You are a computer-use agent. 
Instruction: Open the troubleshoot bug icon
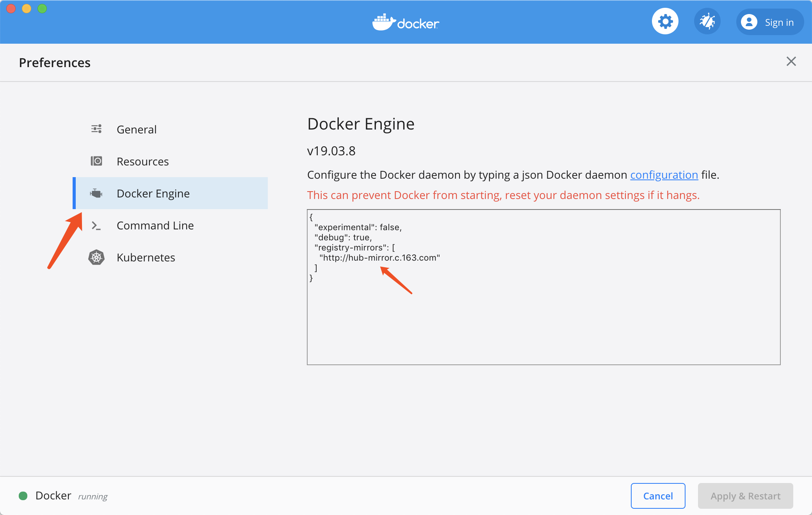[x=707, y=21]
